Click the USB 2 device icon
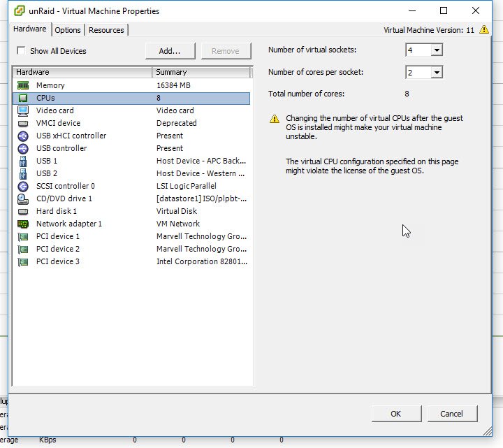This screenshot has height=448, width=503. (x=23, y=173)
